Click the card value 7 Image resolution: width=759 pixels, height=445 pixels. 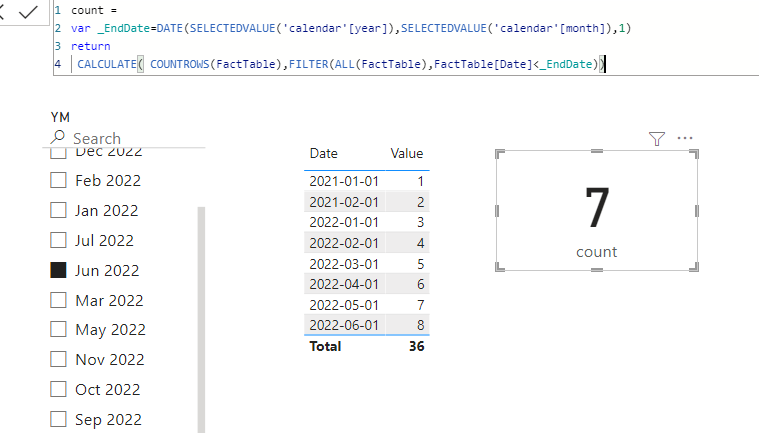click(x=597, y=208)
